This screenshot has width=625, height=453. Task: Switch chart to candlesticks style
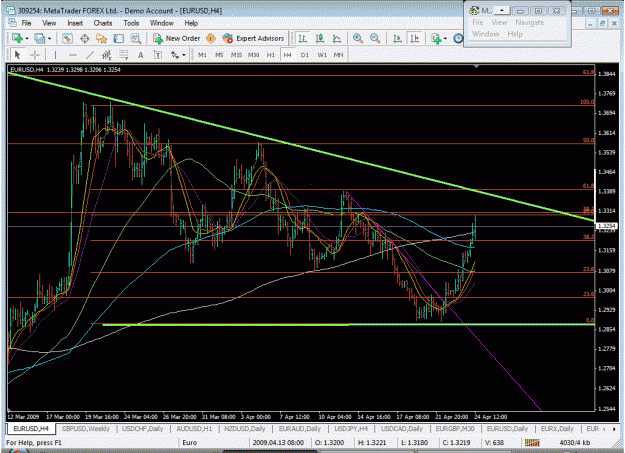point(320,38)
